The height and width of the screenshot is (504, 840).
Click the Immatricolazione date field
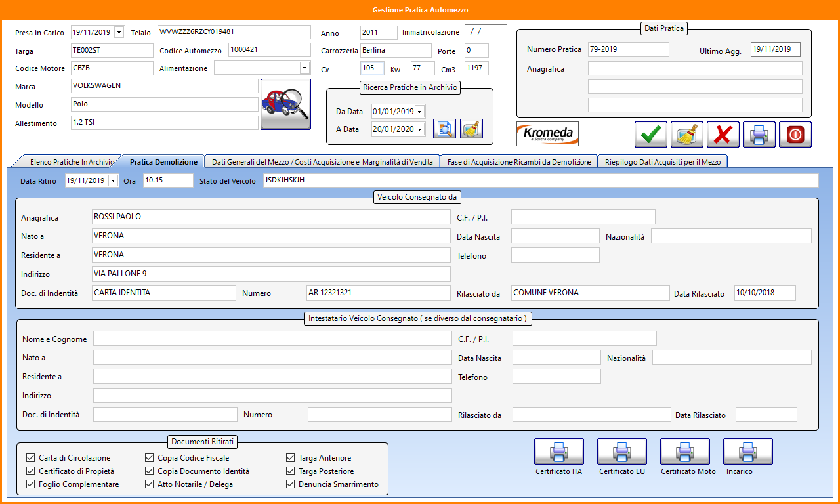point(486,32)
